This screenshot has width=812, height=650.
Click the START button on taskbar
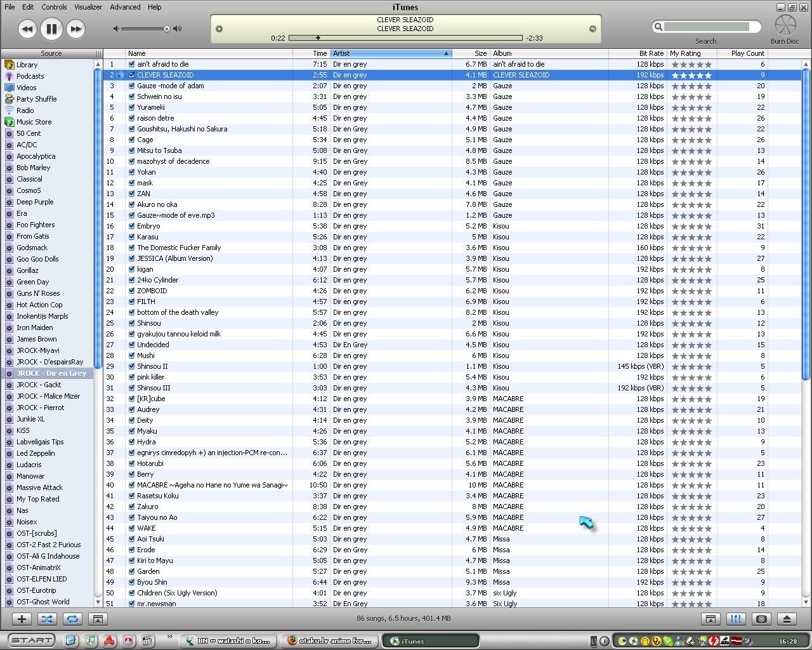[x=31, y=640]
